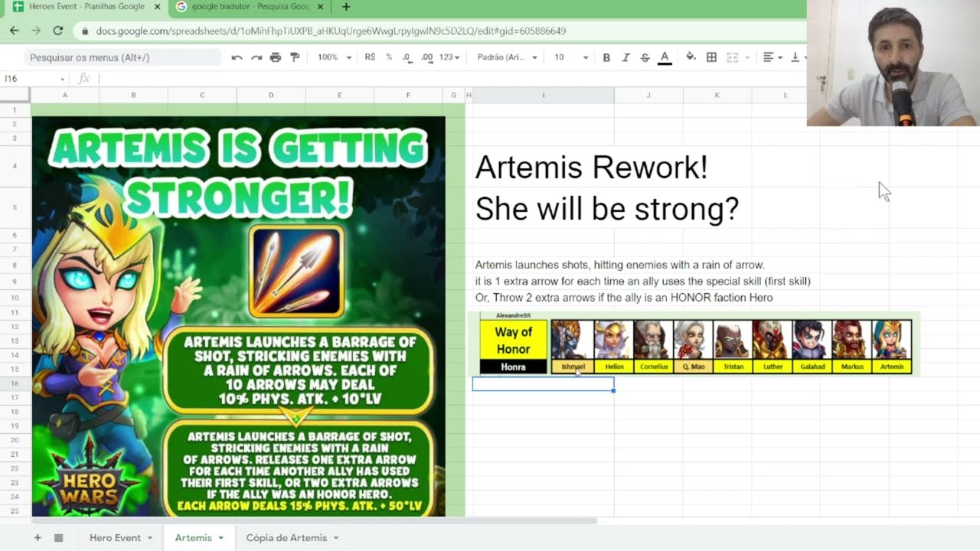Viewport: 980px width, 551px height.
Task: Select column K header
Action: [717, 95]
